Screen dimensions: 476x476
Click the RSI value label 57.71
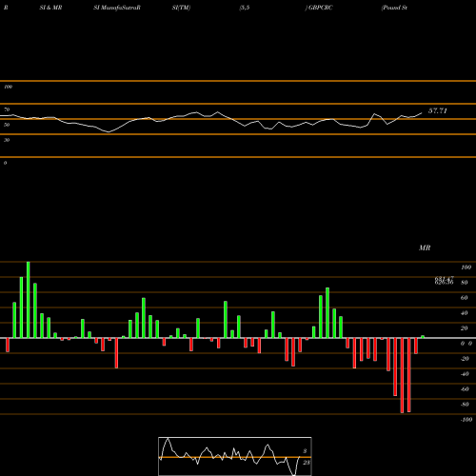tap(438, 110)
